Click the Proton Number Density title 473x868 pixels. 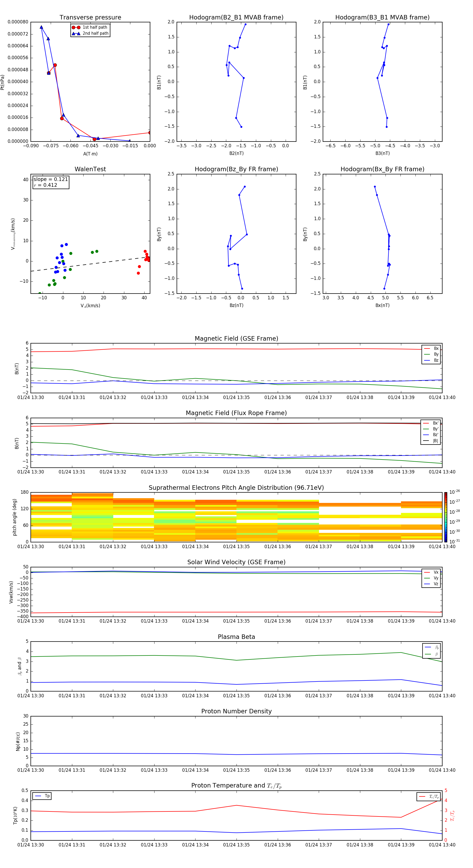coord(236,711)
